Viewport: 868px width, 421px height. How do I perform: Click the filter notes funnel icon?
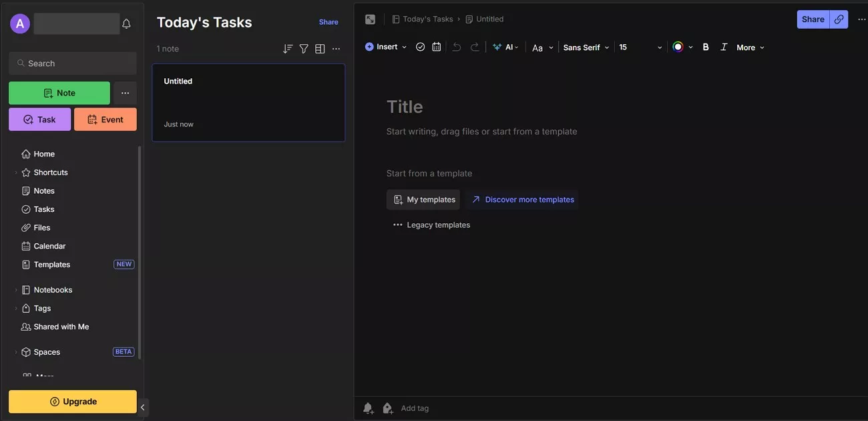pos(304,49)
